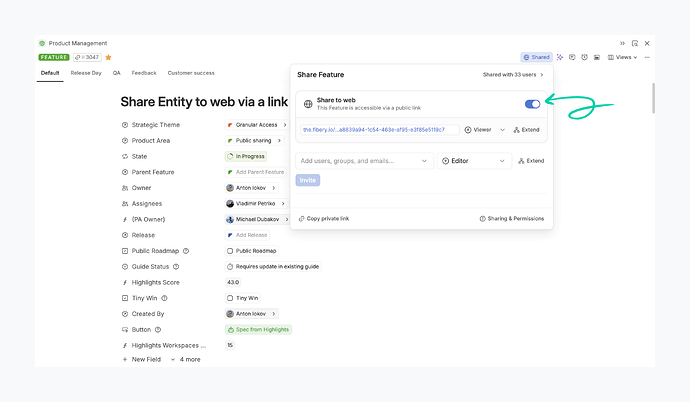
Task: Click the FEATURE type badge
Action: tap(54, 57)
